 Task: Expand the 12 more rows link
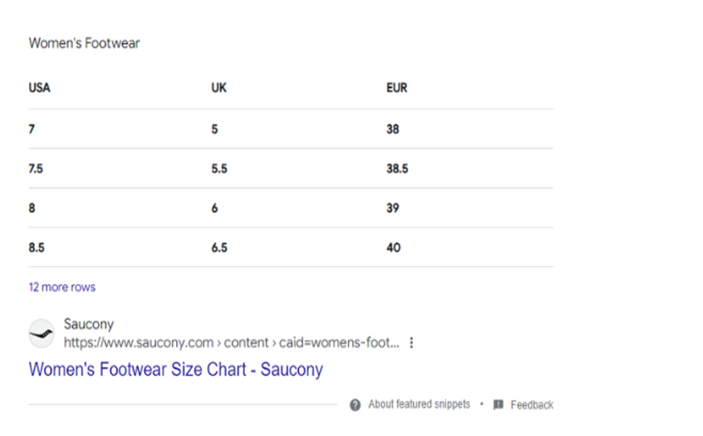coord(62,287)
